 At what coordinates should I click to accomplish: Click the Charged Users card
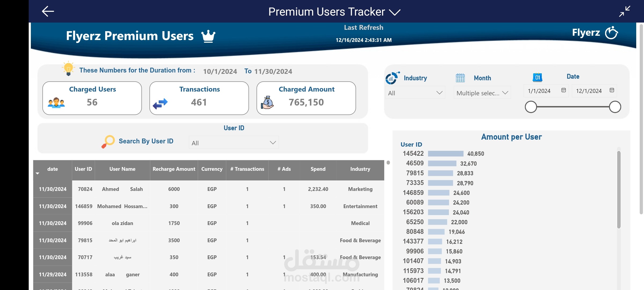tap(92, 98)
